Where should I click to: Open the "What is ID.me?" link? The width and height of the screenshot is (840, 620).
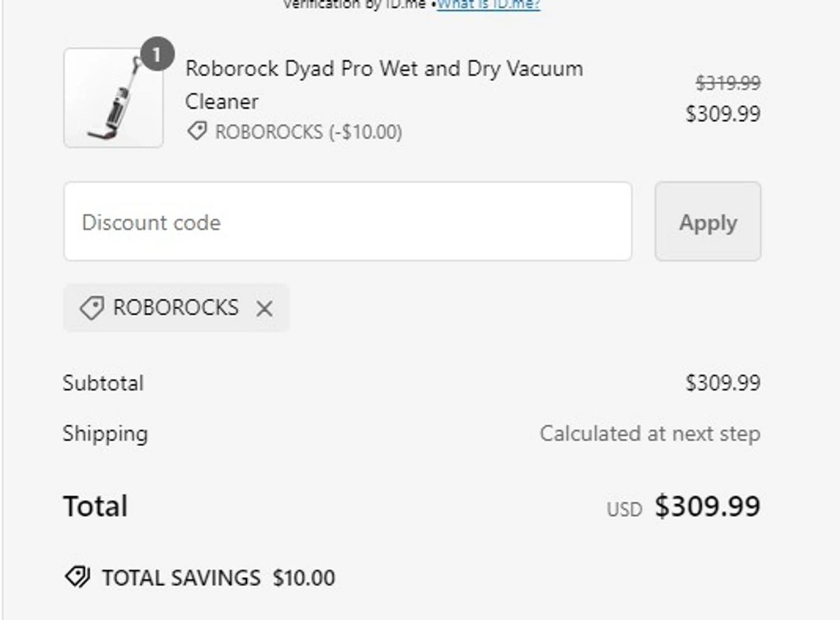click(488, 5)
